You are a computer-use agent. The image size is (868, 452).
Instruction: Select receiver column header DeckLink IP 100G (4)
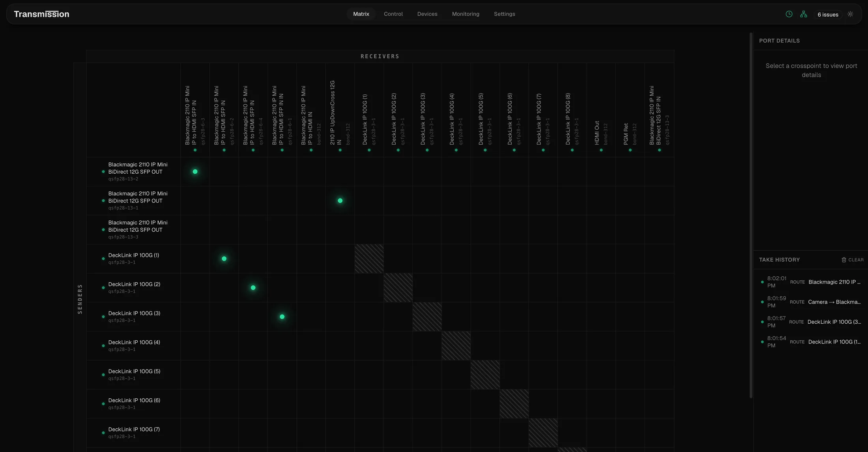(x=456, y=111)
